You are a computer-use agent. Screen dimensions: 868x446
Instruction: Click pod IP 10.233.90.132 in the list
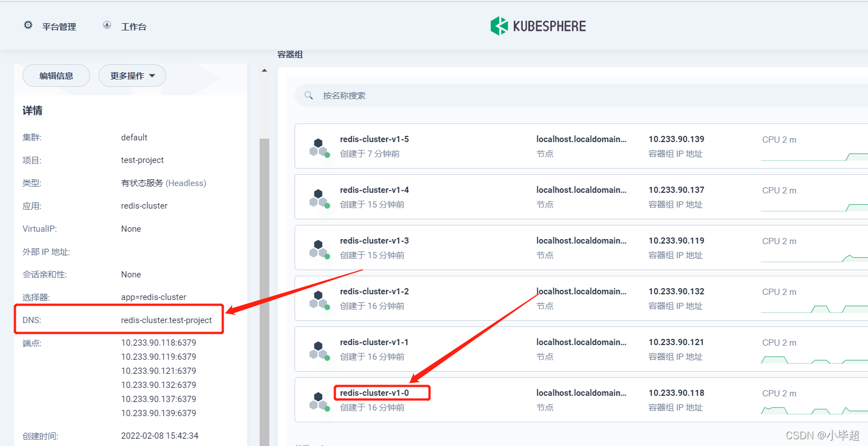tap(676, 292)
